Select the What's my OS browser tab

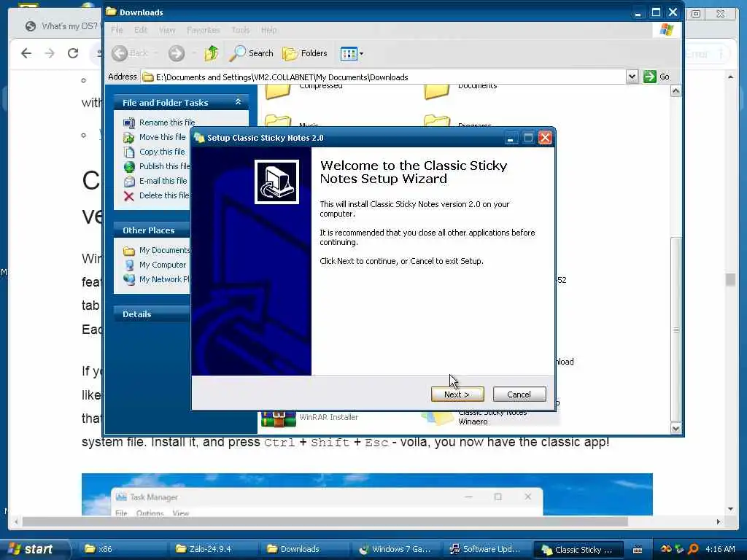[x=62, y=26]
